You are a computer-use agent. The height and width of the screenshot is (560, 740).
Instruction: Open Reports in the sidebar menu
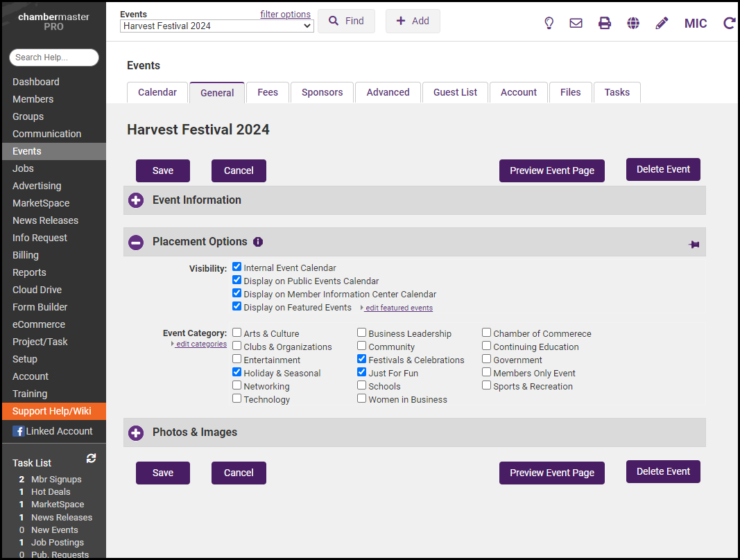tap(29, 272)
